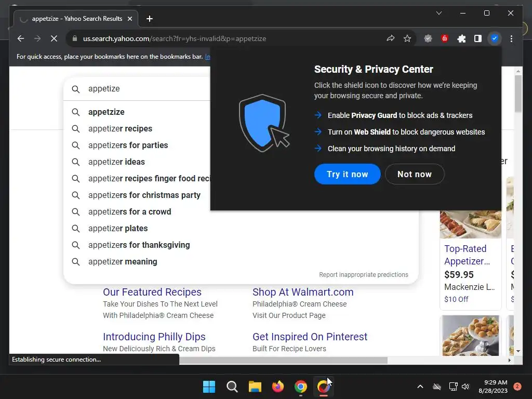Open the volume speaker tray icon

pyautogui.click(x=465, y=387)
